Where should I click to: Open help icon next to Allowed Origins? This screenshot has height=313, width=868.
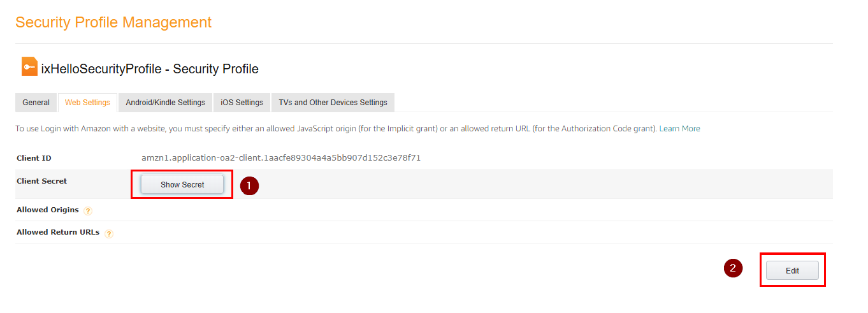(x=88, y=211)
